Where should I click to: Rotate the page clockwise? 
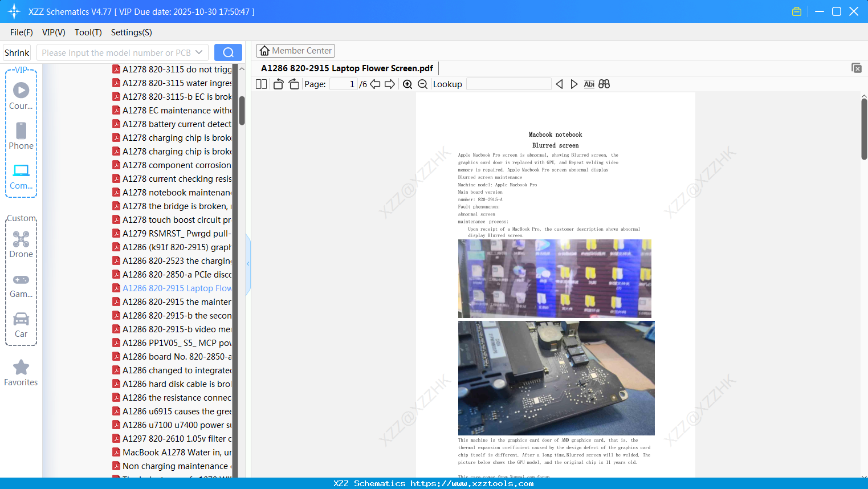294,84
